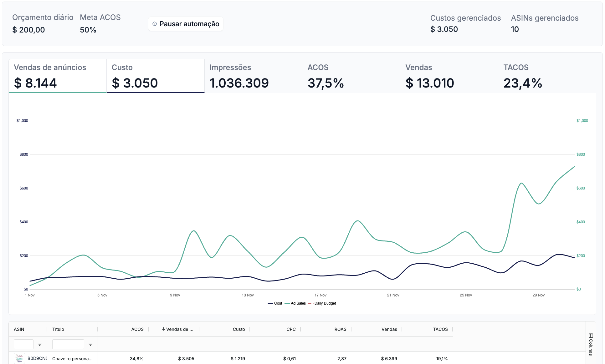The width and height of the screenshot is (605, 364).
Task: Switch to the ACOS 37,5% metric card
Action: 351,76
